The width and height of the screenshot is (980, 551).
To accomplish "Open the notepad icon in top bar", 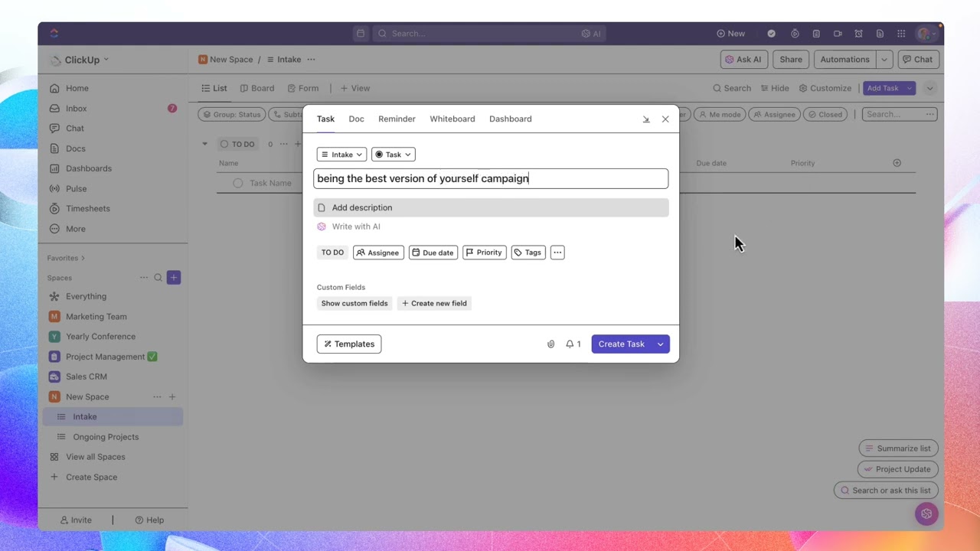I will [x=816, y=34].
